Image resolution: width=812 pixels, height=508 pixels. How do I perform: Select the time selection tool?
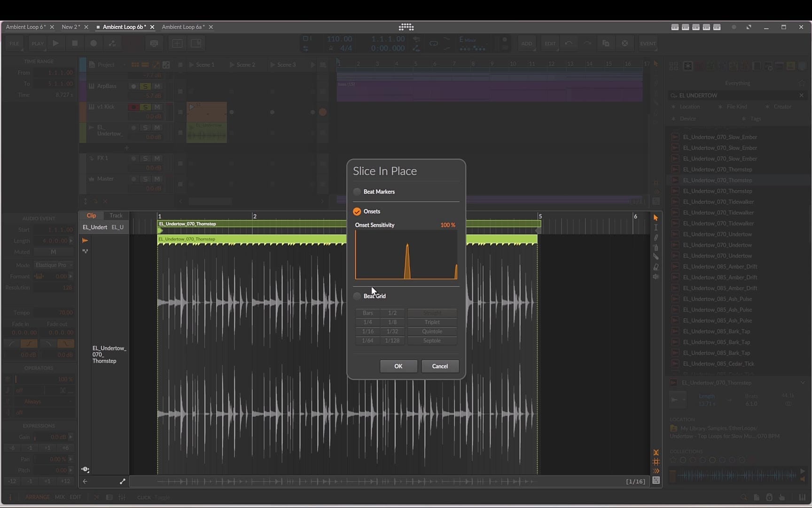[x=656, y=228]
